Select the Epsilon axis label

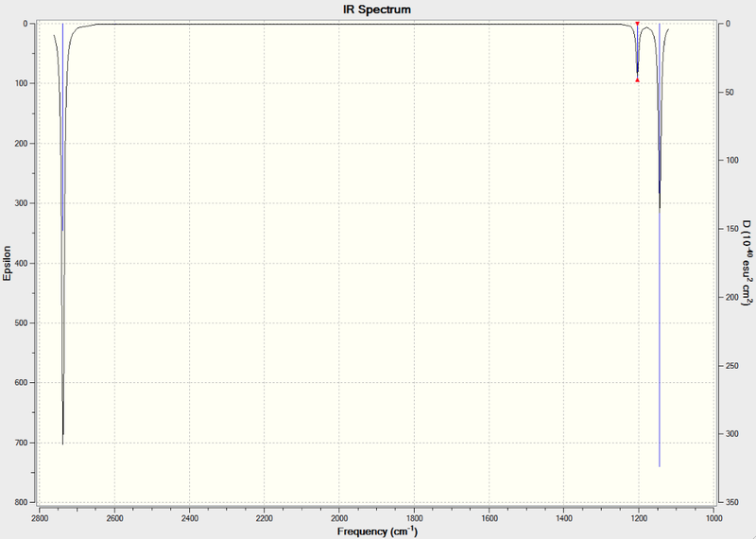pos(7,263)
